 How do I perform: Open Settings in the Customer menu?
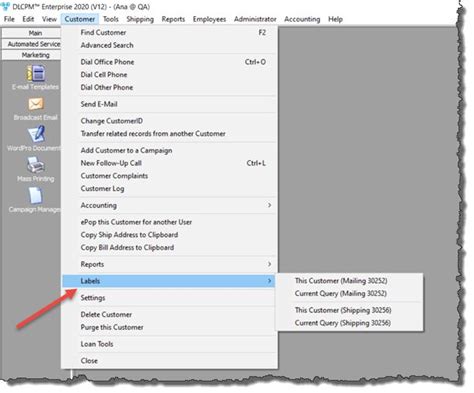170,298
